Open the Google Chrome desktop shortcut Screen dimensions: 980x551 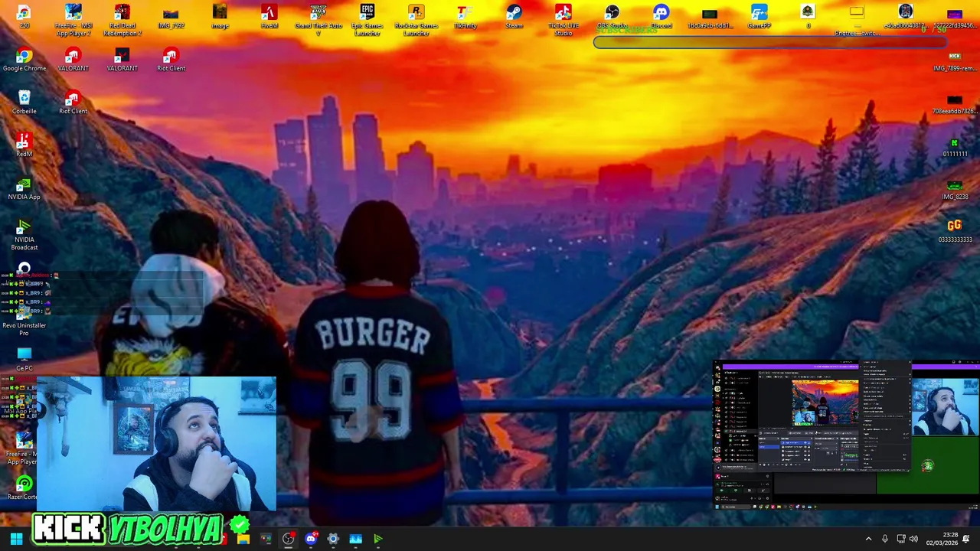click(x=24, y=60)
